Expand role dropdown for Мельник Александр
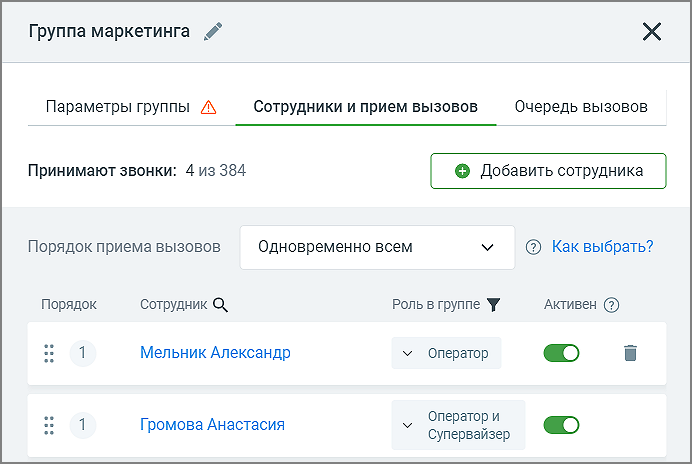The height and width of the screenshot is (464, 692). [x=446, y=353]
